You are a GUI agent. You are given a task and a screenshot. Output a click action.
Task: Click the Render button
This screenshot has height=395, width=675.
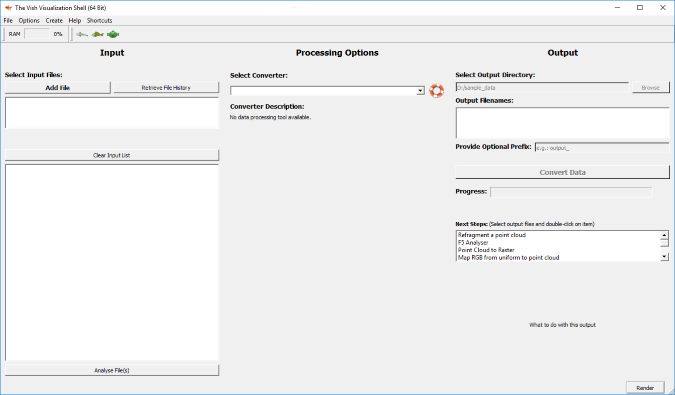click(x=645, y=387)
